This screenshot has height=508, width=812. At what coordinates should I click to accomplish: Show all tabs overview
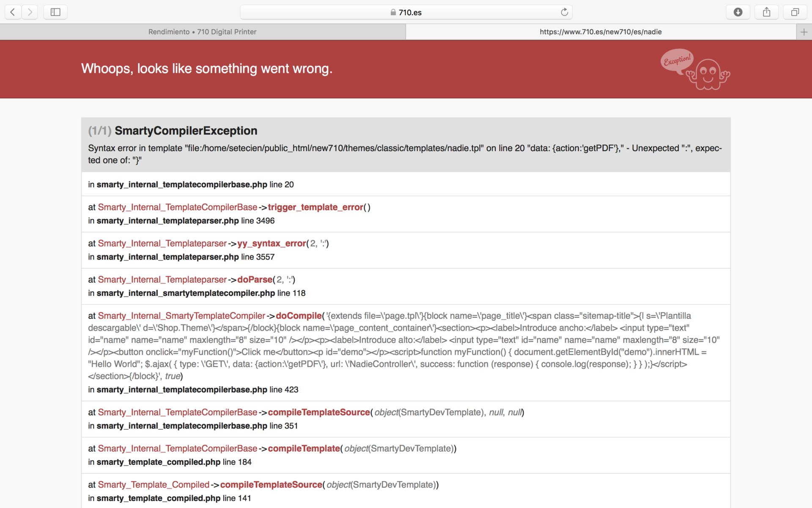coord(795,12)
